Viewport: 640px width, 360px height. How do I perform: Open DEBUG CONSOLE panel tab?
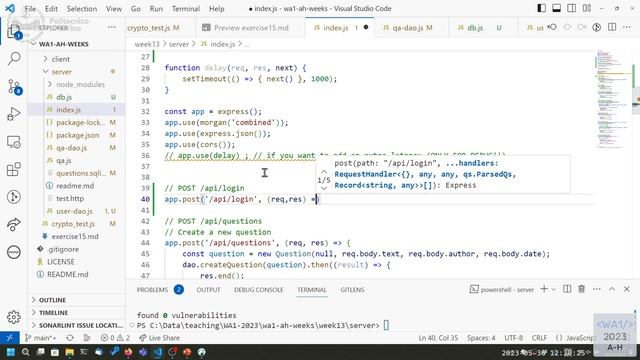pos(258,289)
